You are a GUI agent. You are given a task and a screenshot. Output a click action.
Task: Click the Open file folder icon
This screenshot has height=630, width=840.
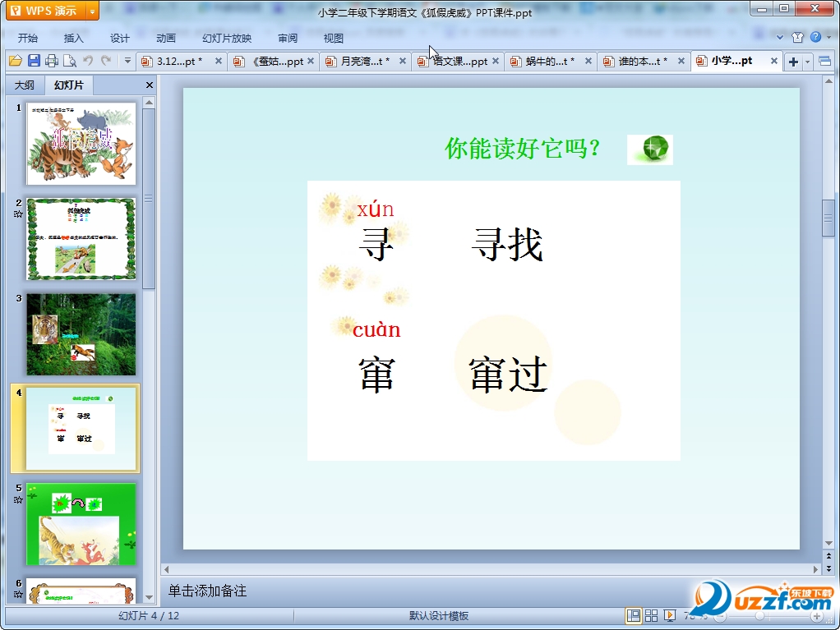click(x=16, y=61)
